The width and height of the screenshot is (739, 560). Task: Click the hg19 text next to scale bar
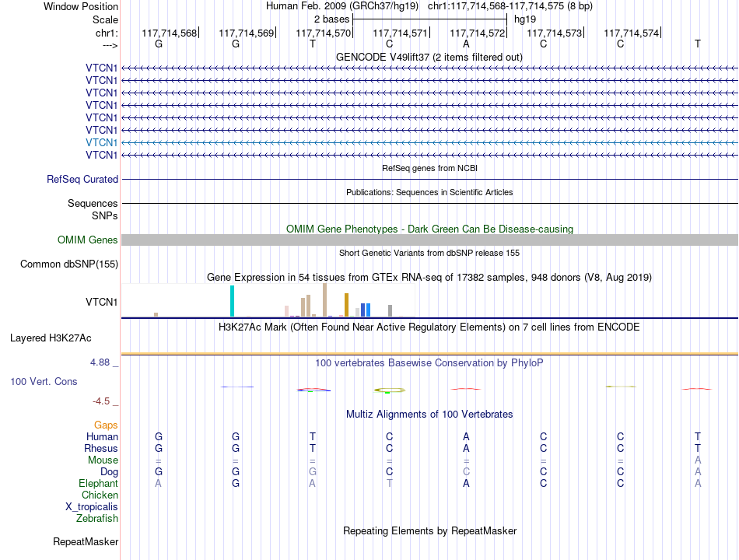click(525, 19)
